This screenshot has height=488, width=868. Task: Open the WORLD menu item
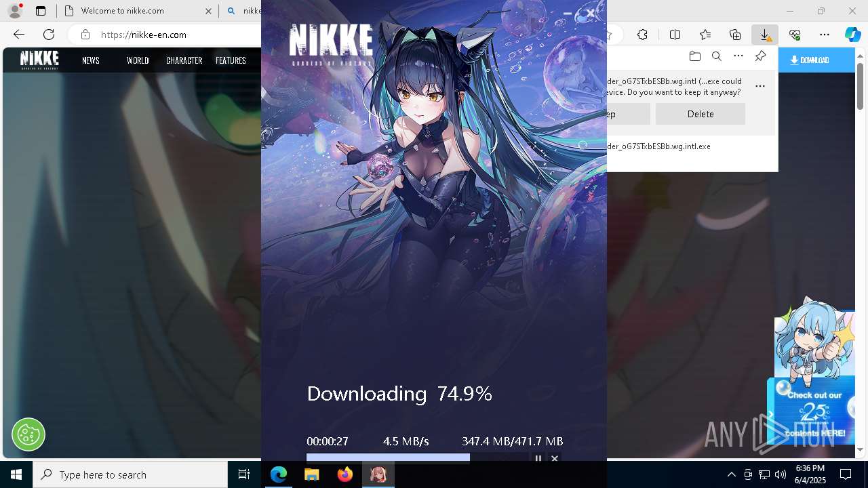tap(138, 60)
